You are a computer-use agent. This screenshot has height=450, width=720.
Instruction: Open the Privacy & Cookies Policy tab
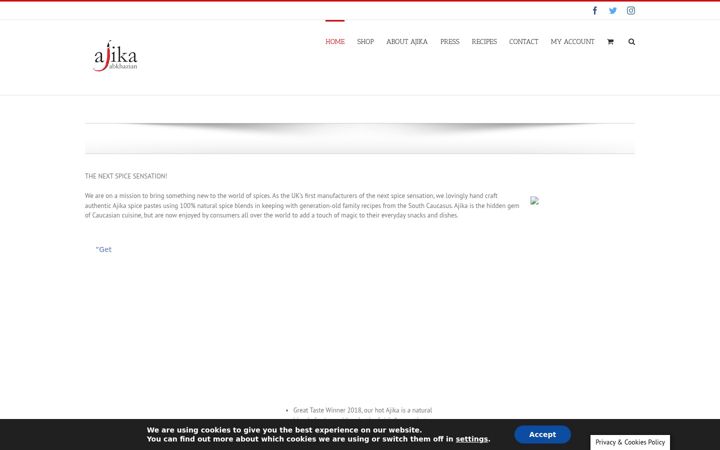[630, 442]
